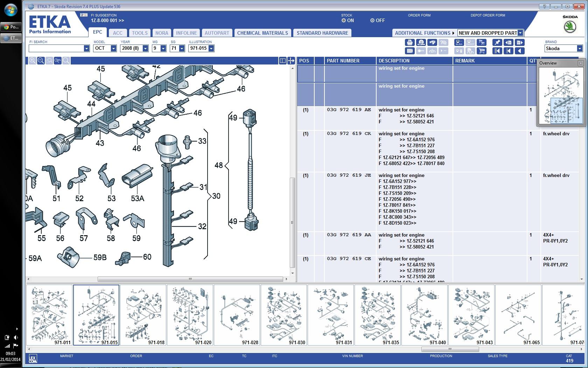Open the ILLUSTRATION dropdown 971-015
The image size is (588, 368).
[211, 48]
